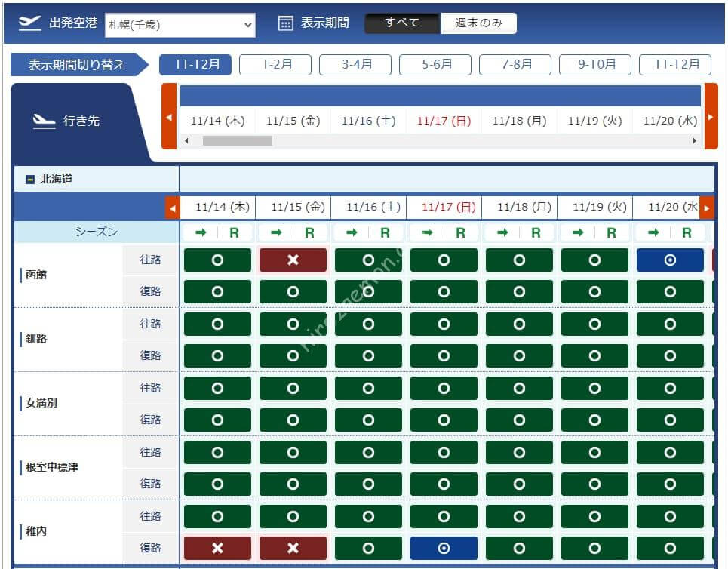728x569 pixels.
Task: Click the green R season icon under 11/17
Action: pyautogui.click(x=460, y=233)
